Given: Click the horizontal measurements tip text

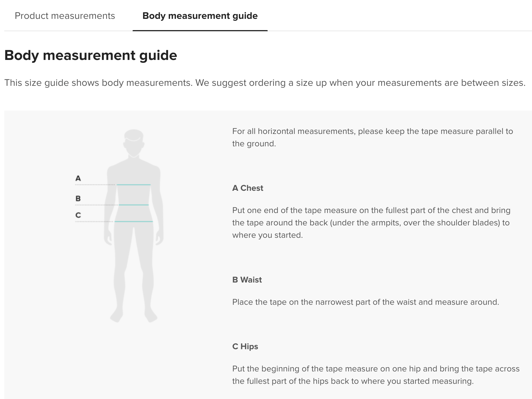Looking at the screenshot, I should coord(373,137).
